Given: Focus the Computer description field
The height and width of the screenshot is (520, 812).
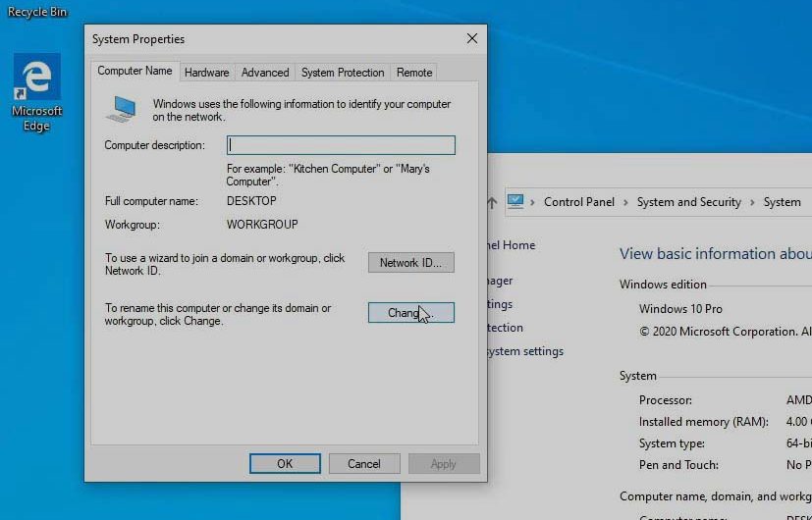Looking at the screenshot, I should 342,145.
